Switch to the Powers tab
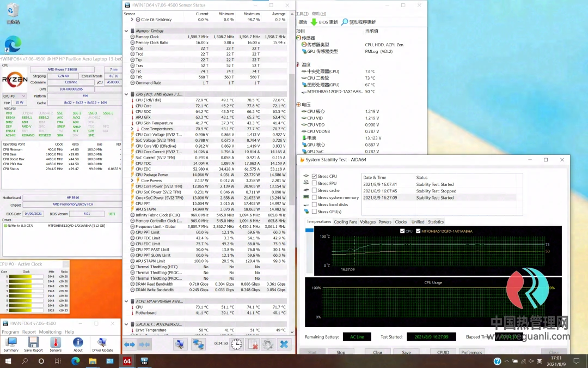 385,222
